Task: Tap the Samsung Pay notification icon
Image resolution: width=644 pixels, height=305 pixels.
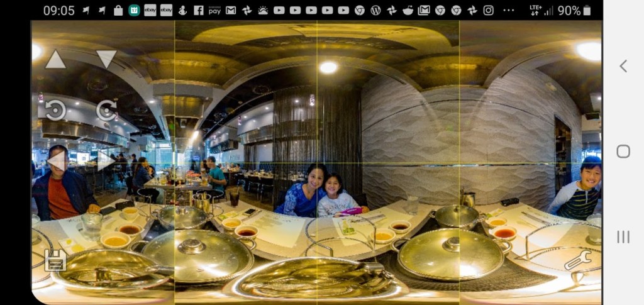Action: [x=214, y=10]
